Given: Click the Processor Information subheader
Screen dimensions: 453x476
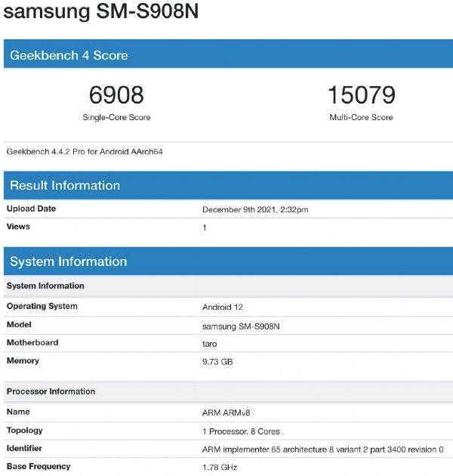Looking at the screenshot, I should (51, 392).
